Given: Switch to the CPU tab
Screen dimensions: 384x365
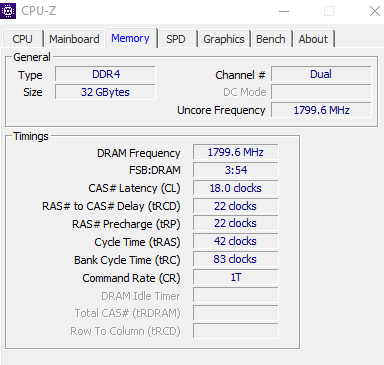Looking at the screenshot, I should click(23, 39).
